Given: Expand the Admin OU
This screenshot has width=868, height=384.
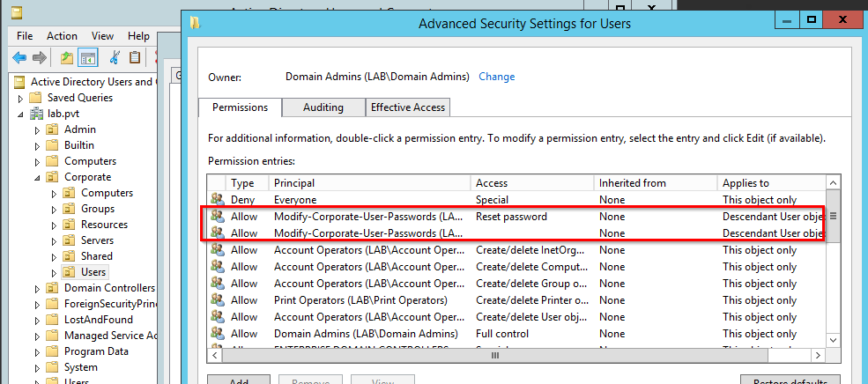Looking at the screenshot, I should click(38, 130).
